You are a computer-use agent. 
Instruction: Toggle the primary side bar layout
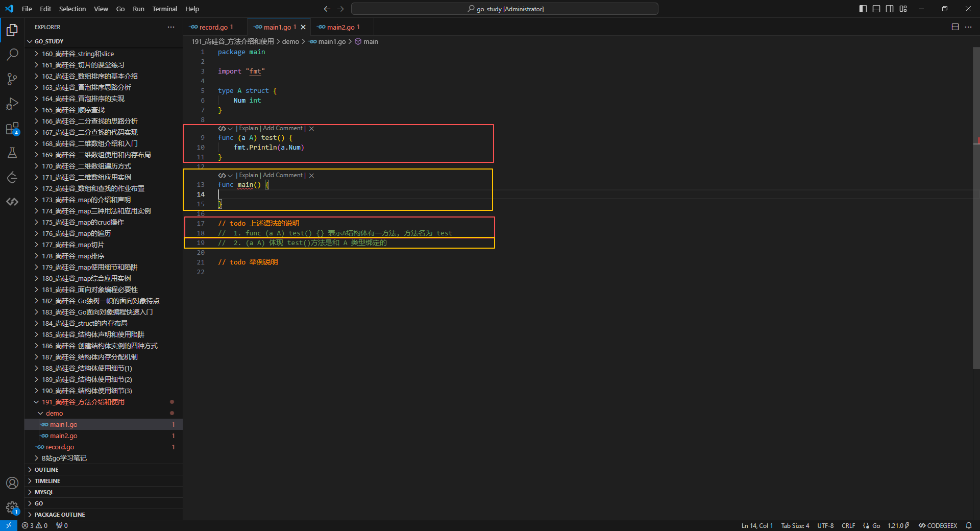coord(863,9)
